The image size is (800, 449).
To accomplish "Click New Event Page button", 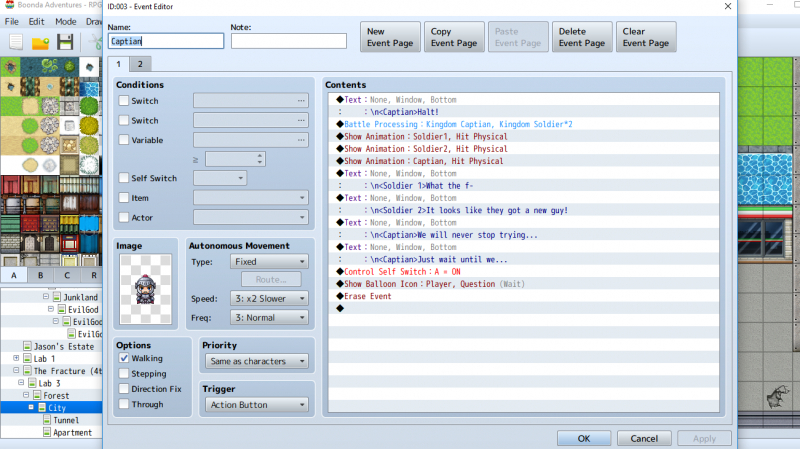I will pyautogui.click(x=390, y=37).
